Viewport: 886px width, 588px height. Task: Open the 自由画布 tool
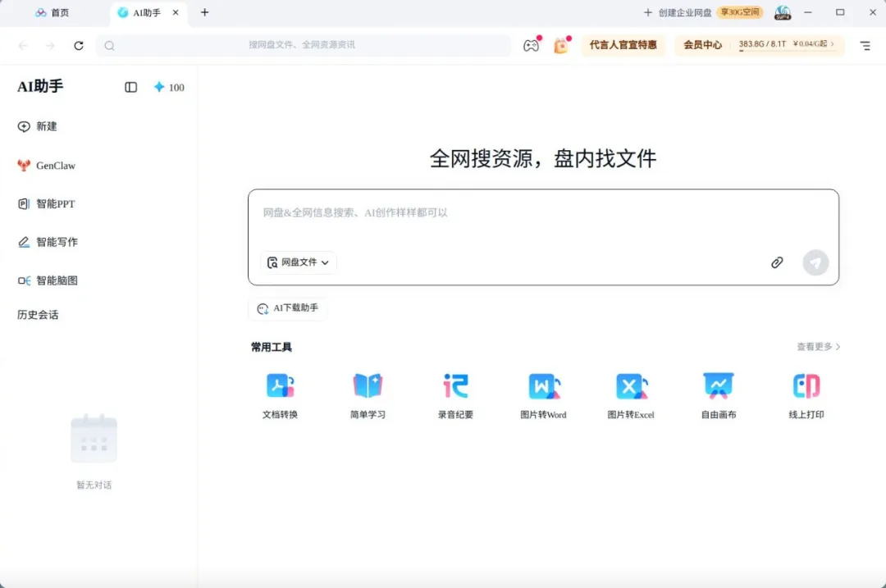click(x=719, y=395)
